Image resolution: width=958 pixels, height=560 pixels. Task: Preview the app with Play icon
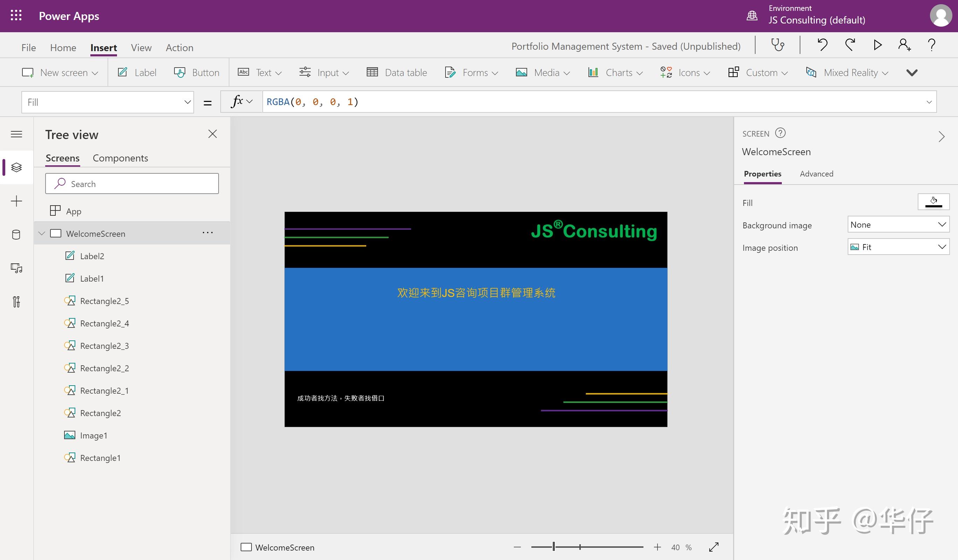point(877,45)
